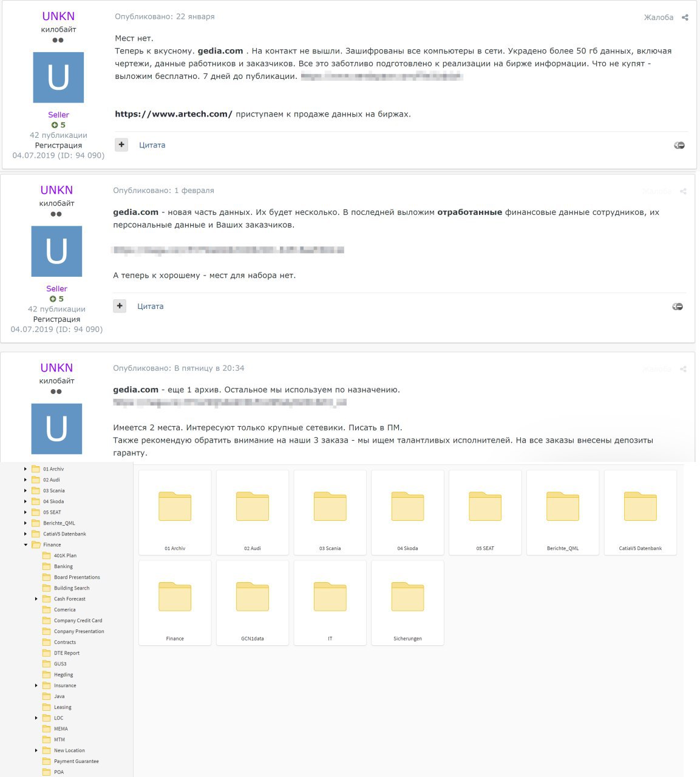
Task: Click the DTE Report folder icon in tree
Action: 47,653
